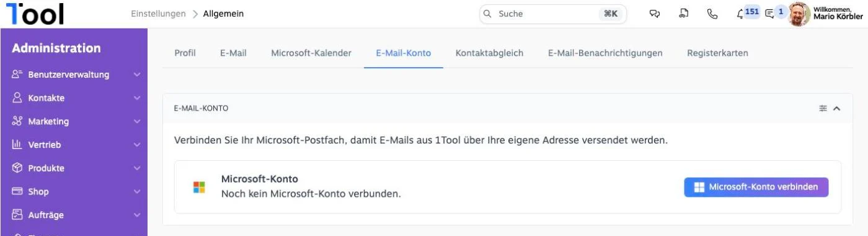Click Allgemein in the breadcrumb

coord(223,14)
